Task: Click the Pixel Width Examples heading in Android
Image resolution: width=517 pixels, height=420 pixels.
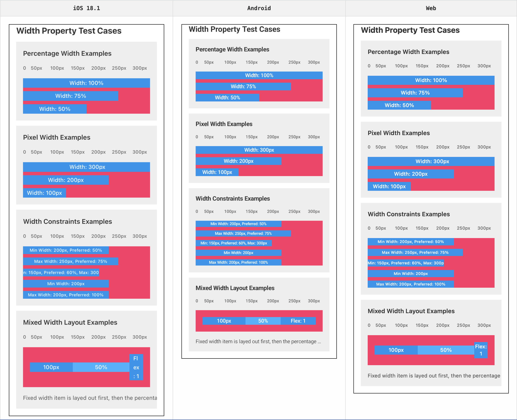Action: pyautogui.click(x=224, y=124)
